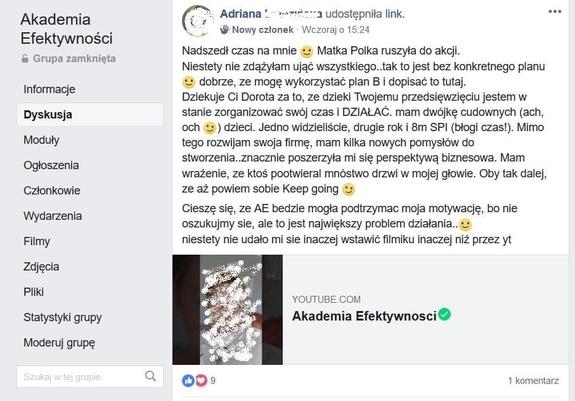Click the blue Like reaction icon
This screenshot has width=575, height=401.
(188, 381)
